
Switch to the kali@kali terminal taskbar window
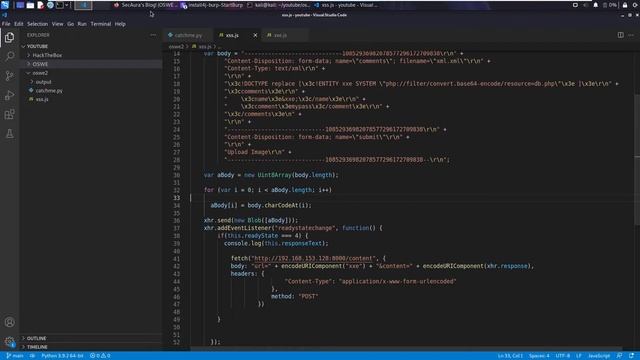tap(279, 5)
